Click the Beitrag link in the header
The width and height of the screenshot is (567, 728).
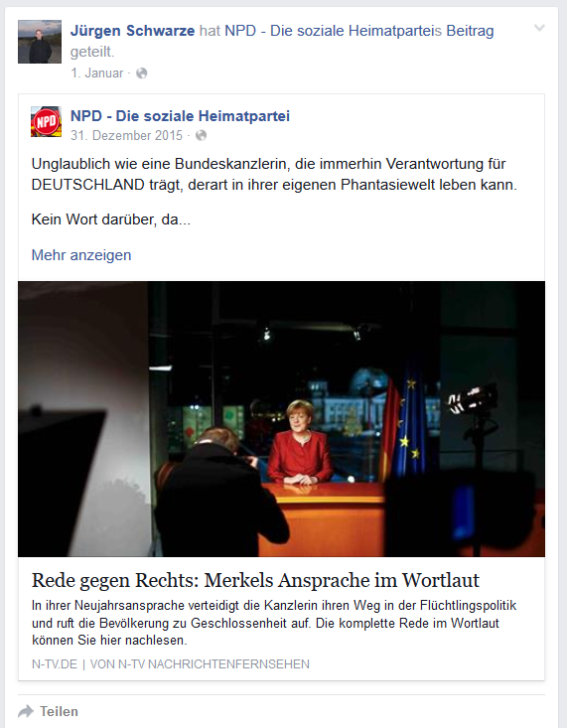point(470,31)
